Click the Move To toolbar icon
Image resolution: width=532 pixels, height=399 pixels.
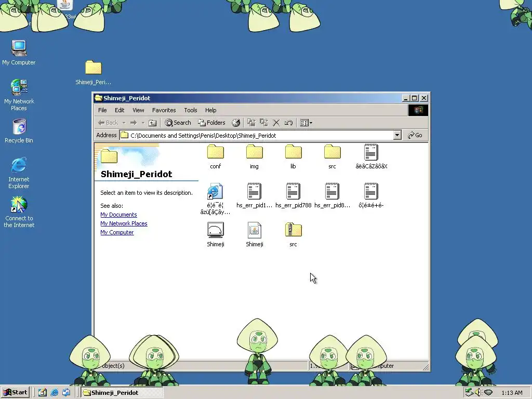point(251,123)
